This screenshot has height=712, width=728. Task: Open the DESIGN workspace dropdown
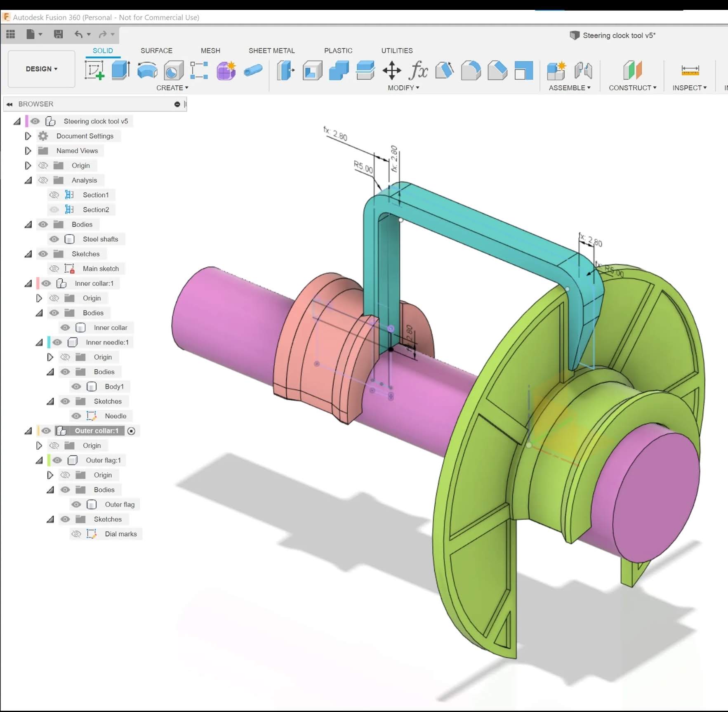pyautogui.click(x=42, y=69)
